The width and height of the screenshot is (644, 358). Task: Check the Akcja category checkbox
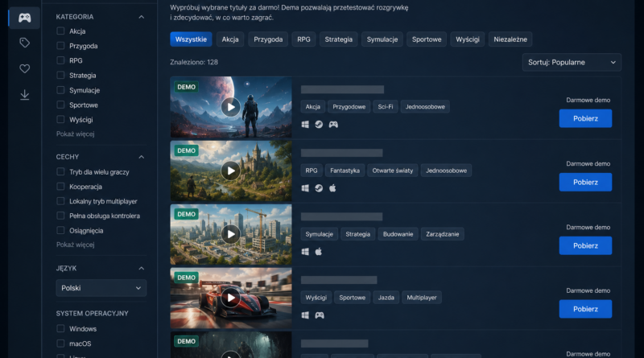pos(60,31)
